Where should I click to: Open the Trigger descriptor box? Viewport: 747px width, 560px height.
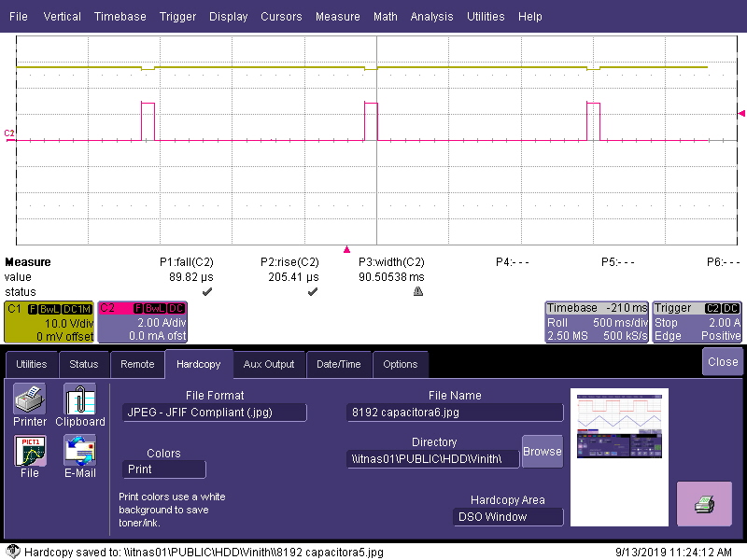click(697, 322)
